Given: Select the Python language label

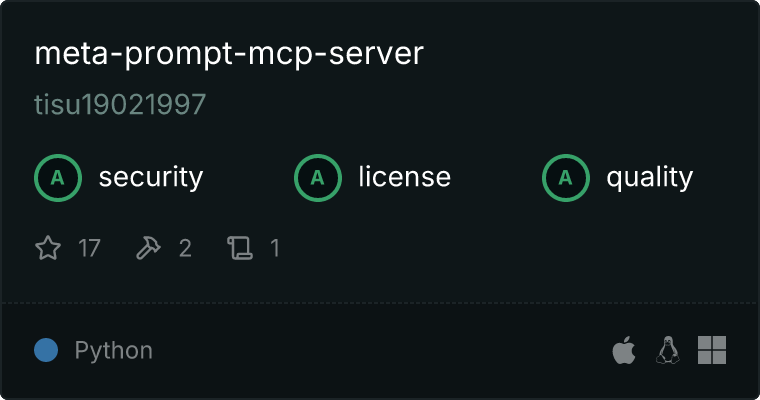Looking at the screenshot, I should (x=113, y=351).
